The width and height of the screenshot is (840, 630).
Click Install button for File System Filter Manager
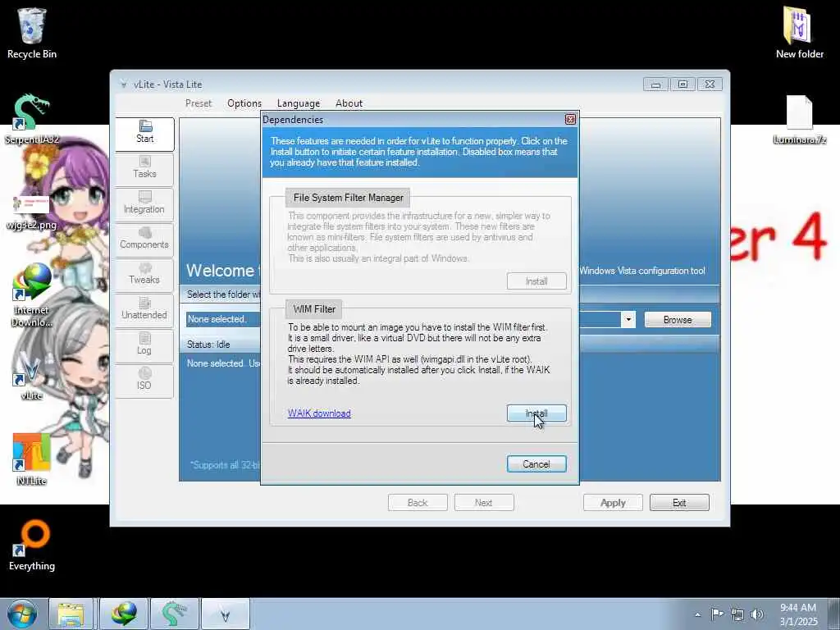tap(536, 281)
